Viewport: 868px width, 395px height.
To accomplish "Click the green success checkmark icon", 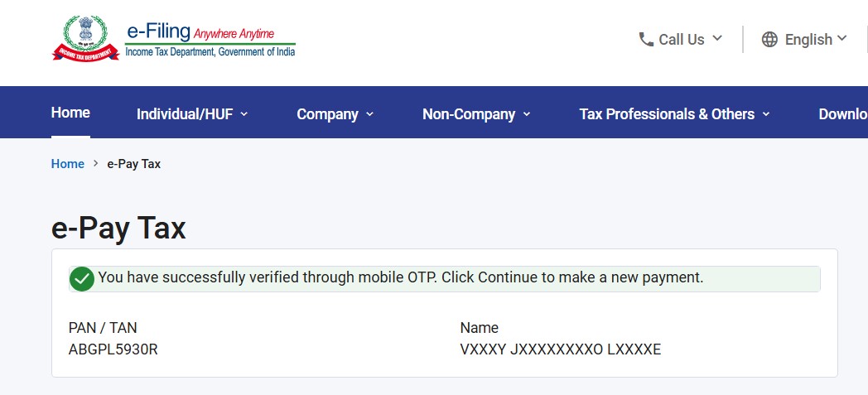I will 82,279.
